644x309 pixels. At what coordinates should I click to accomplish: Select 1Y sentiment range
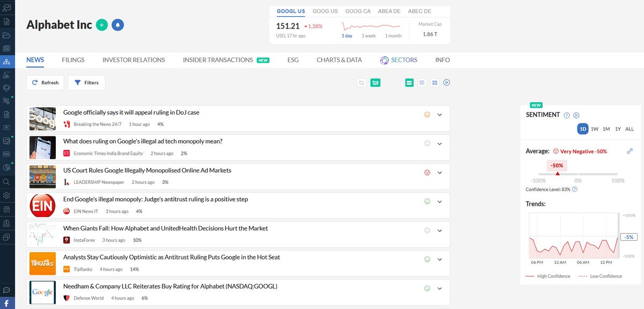click(x=618, y=129)
